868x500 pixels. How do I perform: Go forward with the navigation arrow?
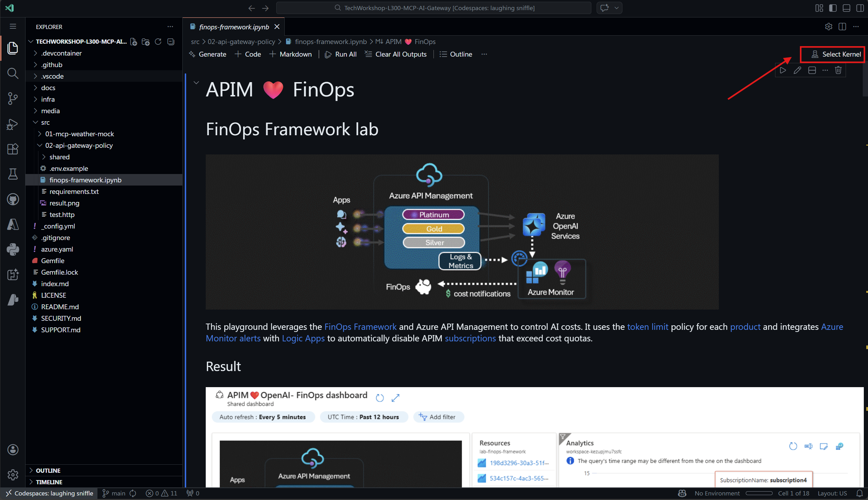265,8
